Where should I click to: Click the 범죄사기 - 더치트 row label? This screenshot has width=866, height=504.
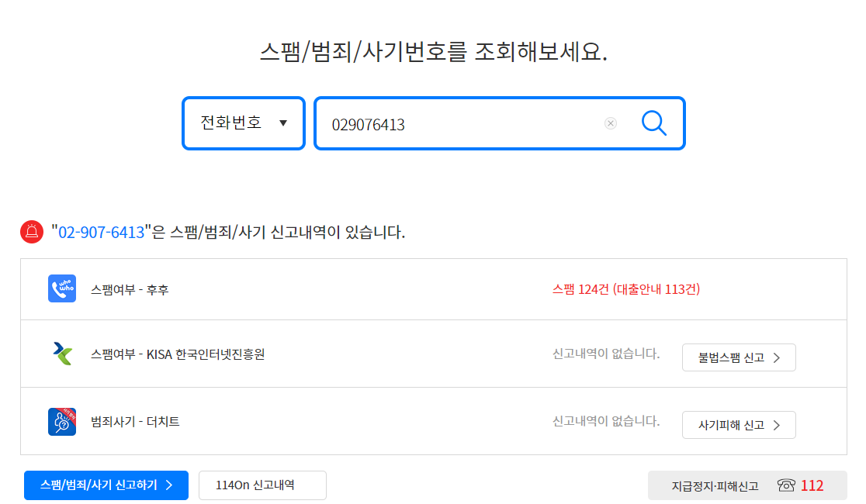[135, 422]
